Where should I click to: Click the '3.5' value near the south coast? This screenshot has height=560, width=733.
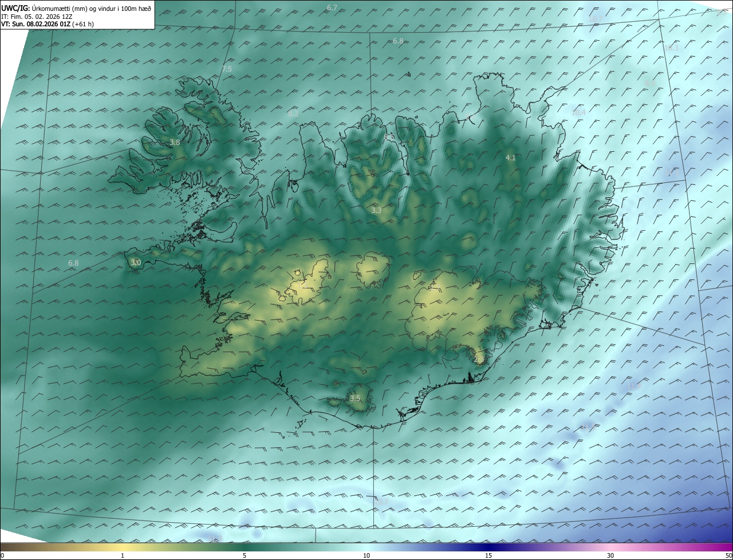pos(356,398)
